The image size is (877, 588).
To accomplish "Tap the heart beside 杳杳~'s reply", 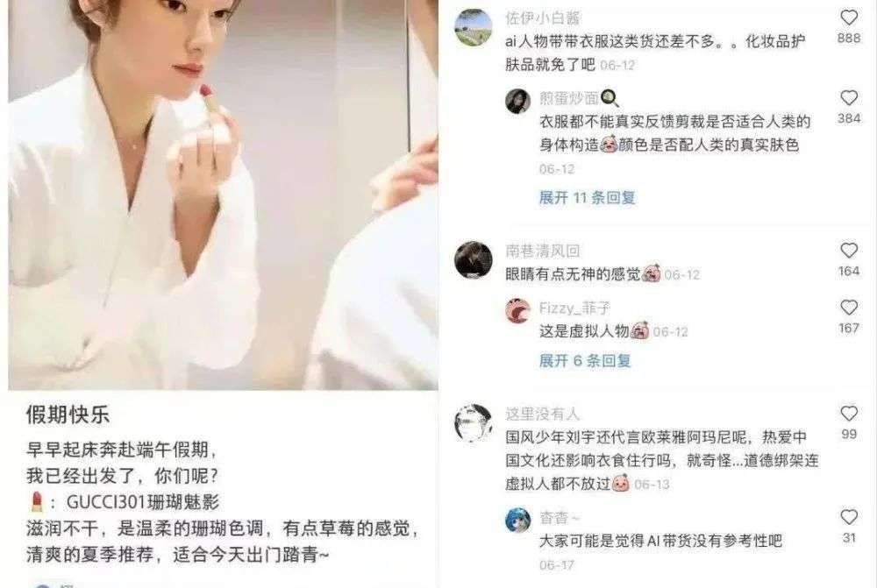I will (848, 517).
